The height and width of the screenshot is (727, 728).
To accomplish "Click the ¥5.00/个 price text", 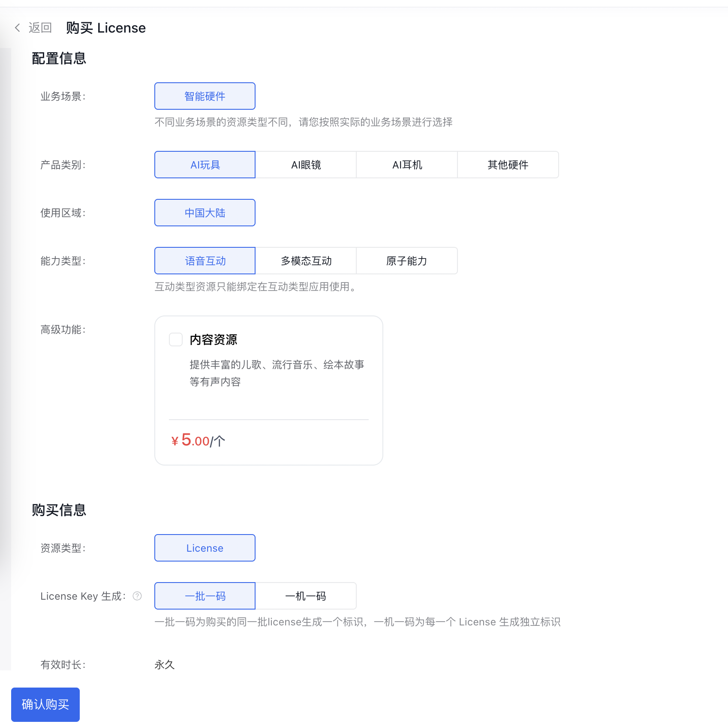I will pos(198,440).
